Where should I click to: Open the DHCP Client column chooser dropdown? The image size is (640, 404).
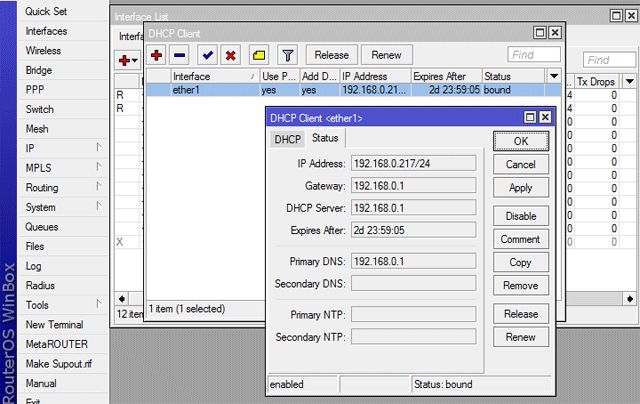click(554, 76)
